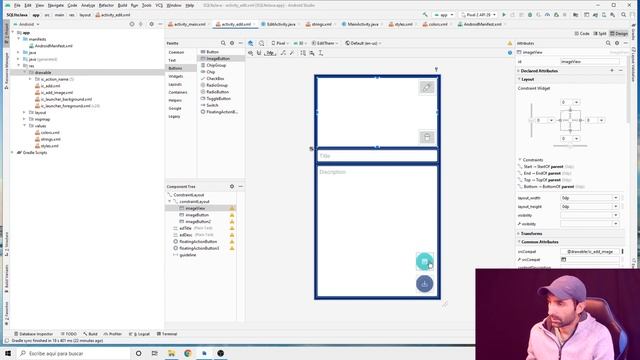Expand the Transforms section
The width and height of the screenshot is (640, 360).
click(519, 233)
